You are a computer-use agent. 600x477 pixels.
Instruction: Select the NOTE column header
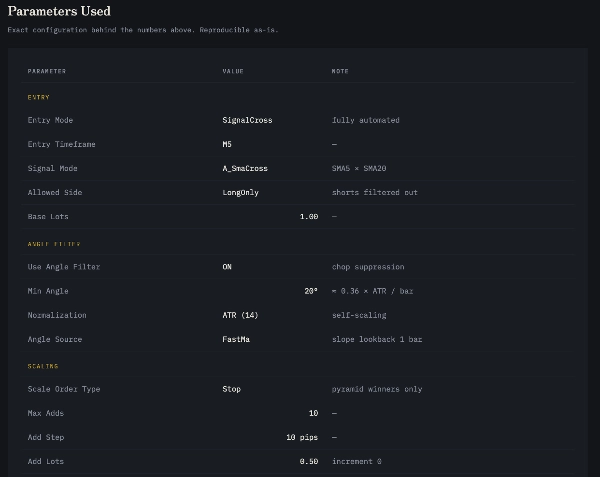click(x=340, y=71)
